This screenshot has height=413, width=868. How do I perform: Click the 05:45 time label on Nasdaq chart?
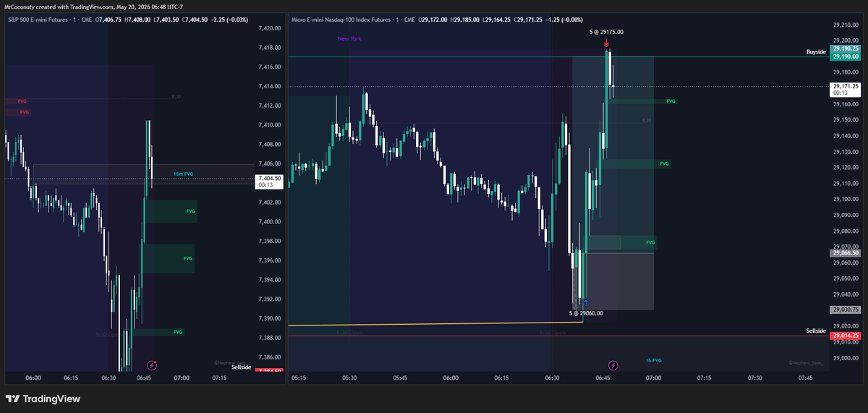coord(401,378)
